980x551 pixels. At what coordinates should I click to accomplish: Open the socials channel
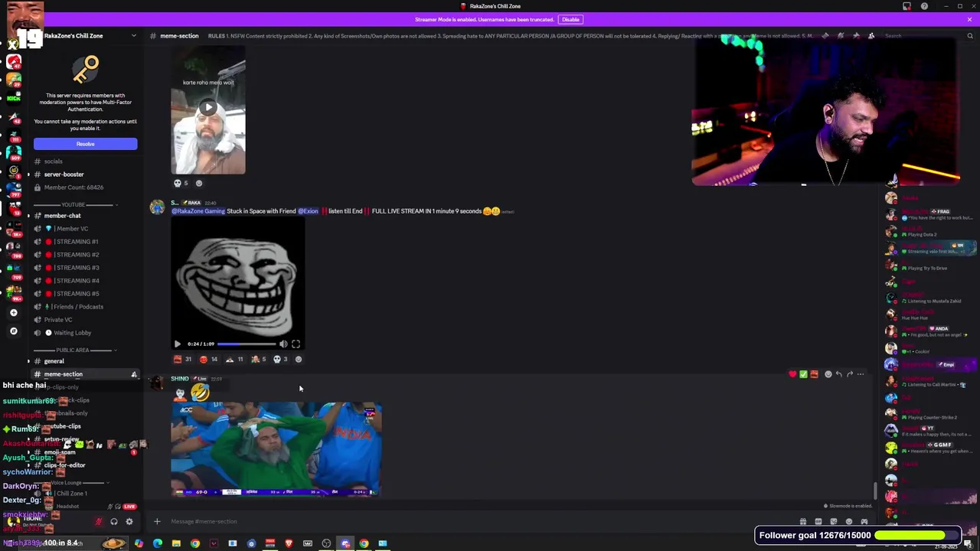pos(85,161)
